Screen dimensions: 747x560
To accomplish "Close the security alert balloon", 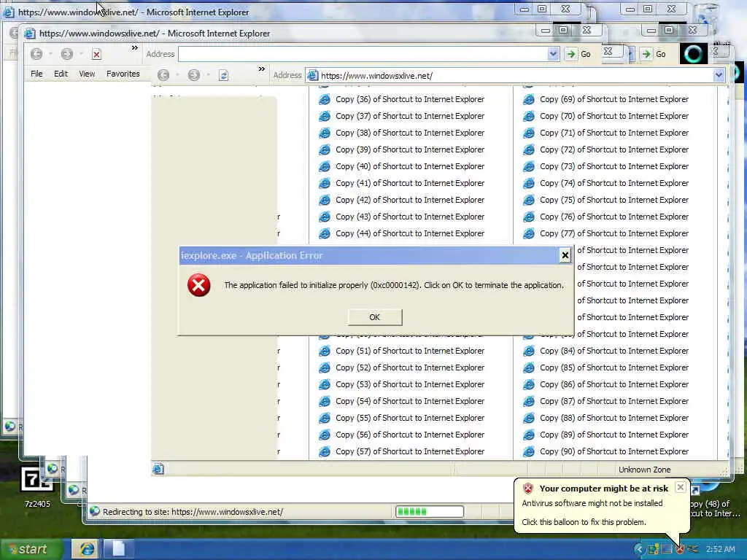I will click(x=681, y=487).
